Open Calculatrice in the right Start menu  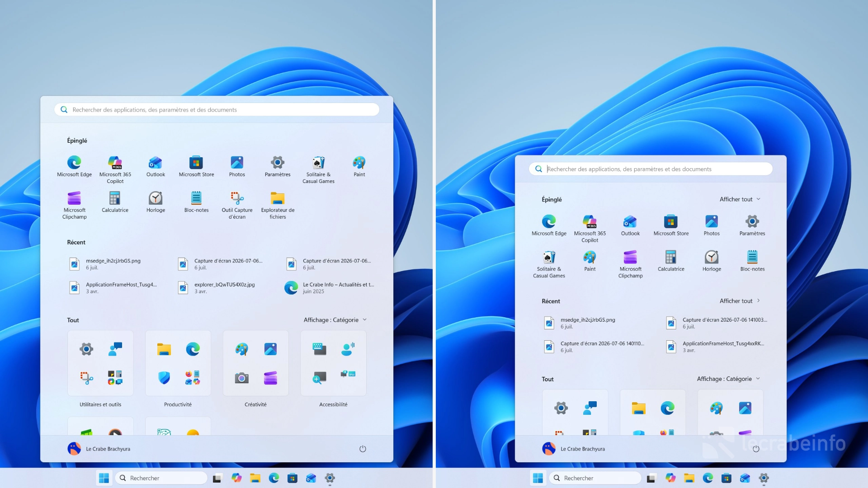[x=671, y=261]
